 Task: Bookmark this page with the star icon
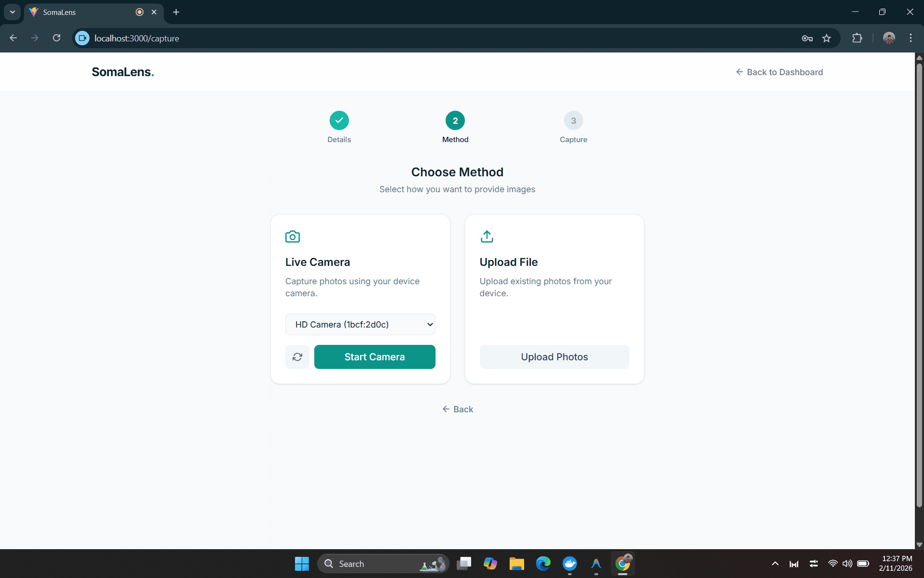pyautogui.click(x=827, y=38)
